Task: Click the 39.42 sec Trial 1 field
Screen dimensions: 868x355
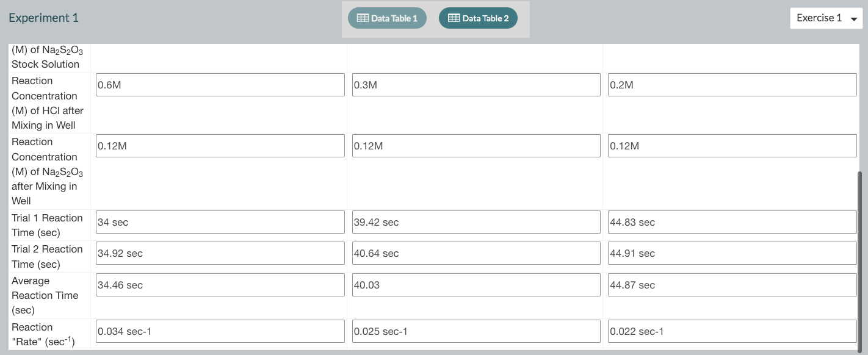Action: (x=476, y=222)
